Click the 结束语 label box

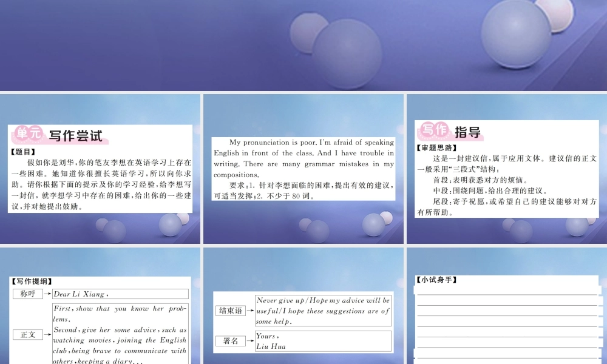tap(230, 311)
